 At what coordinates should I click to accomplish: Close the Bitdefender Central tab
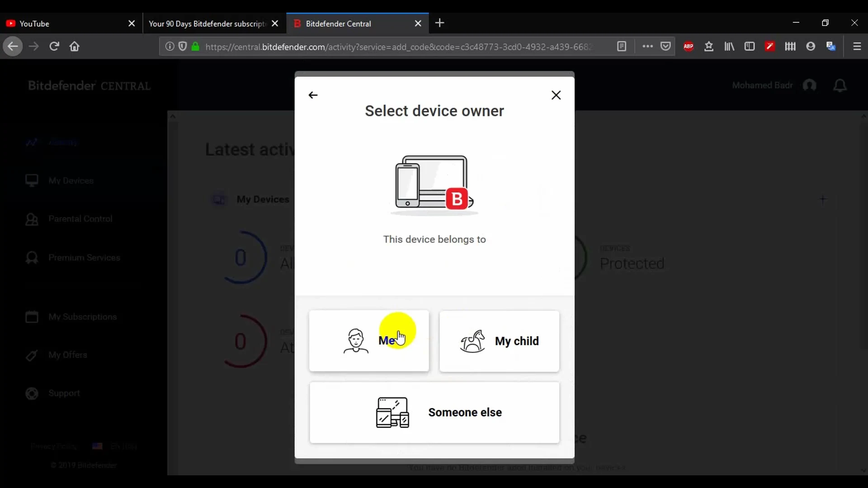click(x=418, y=23)
